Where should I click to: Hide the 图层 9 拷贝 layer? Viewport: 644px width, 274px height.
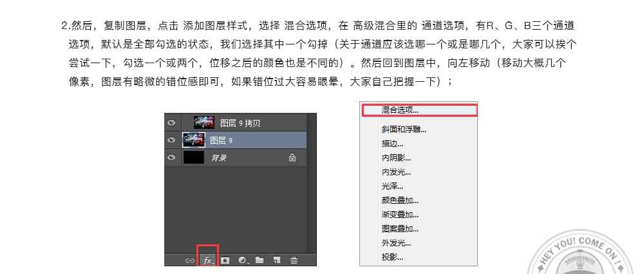pyautogui.click(x=172, y=122)
